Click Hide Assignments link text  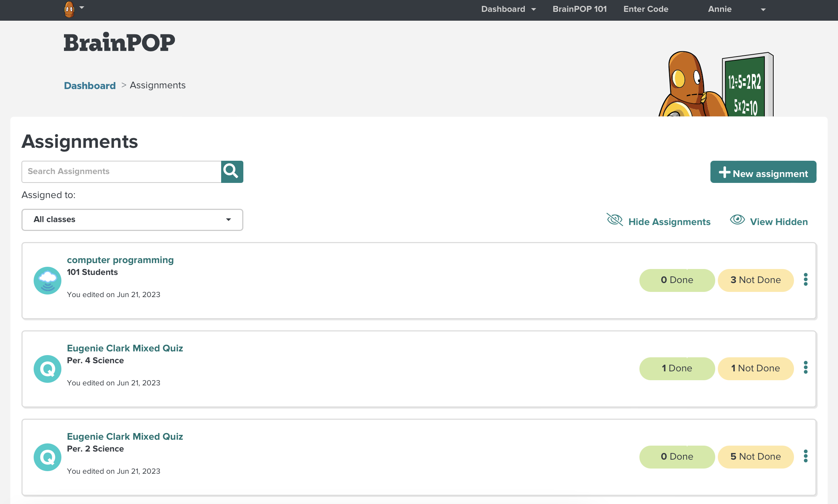point(669,222)
